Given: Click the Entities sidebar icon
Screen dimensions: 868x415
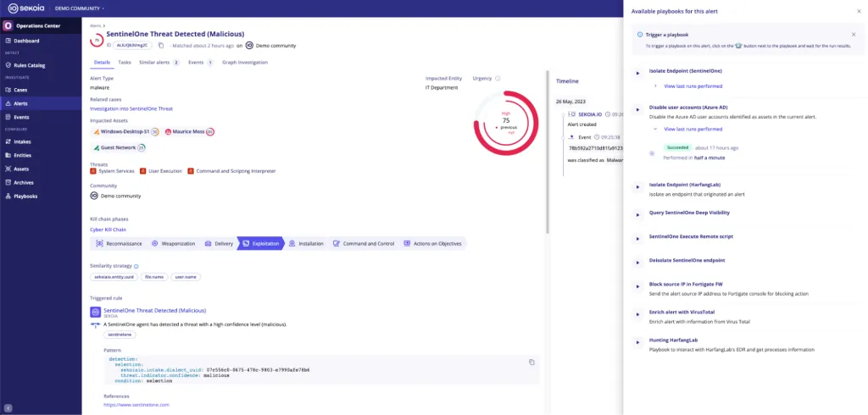Looking at the screenshot, I should (8, 156).
